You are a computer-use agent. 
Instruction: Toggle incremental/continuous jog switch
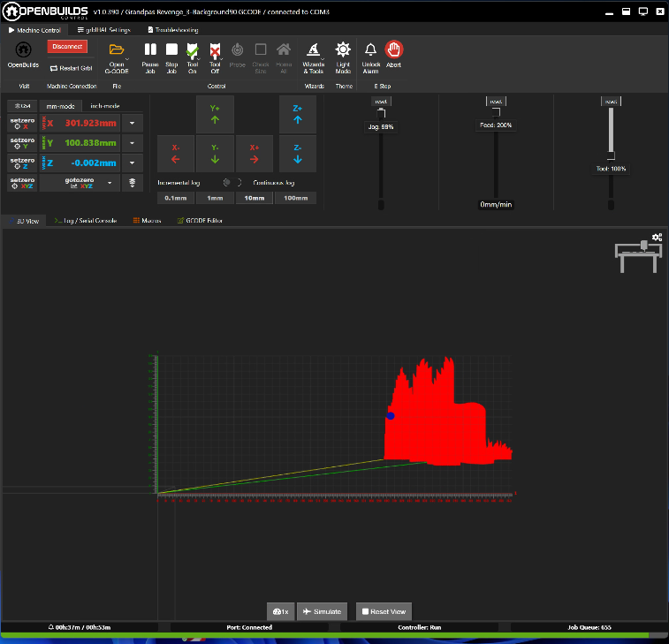point(232,183)
